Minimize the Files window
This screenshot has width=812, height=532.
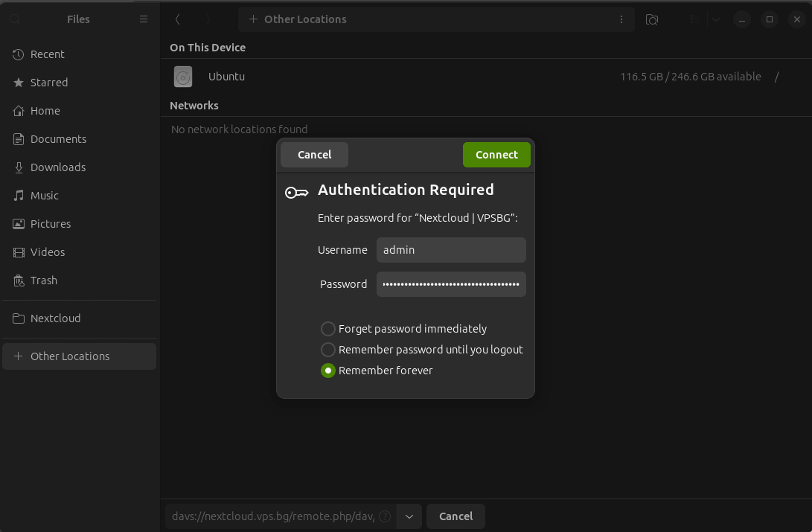tap(742, 19)
